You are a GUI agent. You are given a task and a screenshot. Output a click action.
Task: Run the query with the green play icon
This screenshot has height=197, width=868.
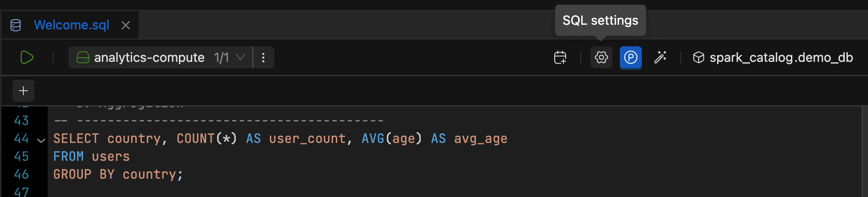[x=27, y=58]
